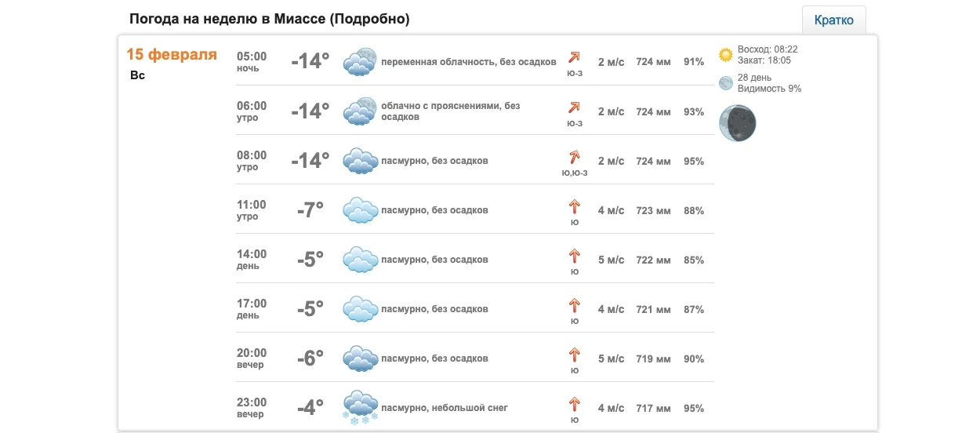Image resolution: width=980 pixels, height=433 pixels.
Task: Click the 15 февраля date heading
Action: (172, 55)
